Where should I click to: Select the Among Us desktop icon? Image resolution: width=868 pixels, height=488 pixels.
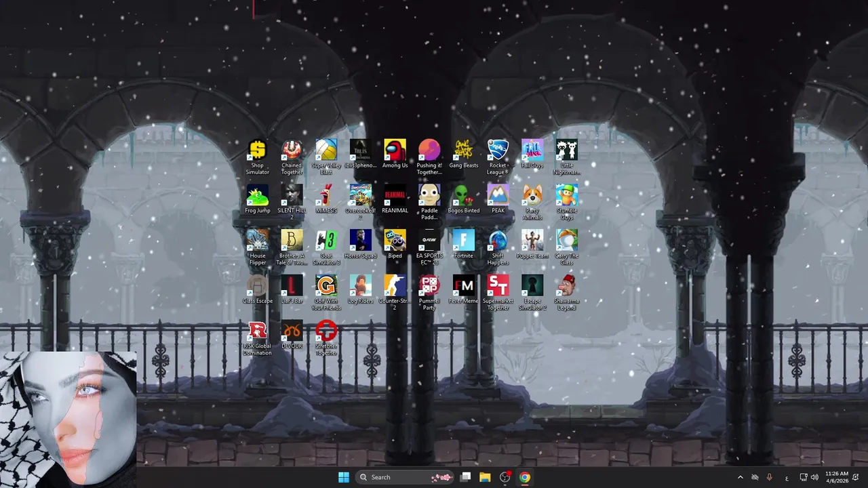(395, 154)
